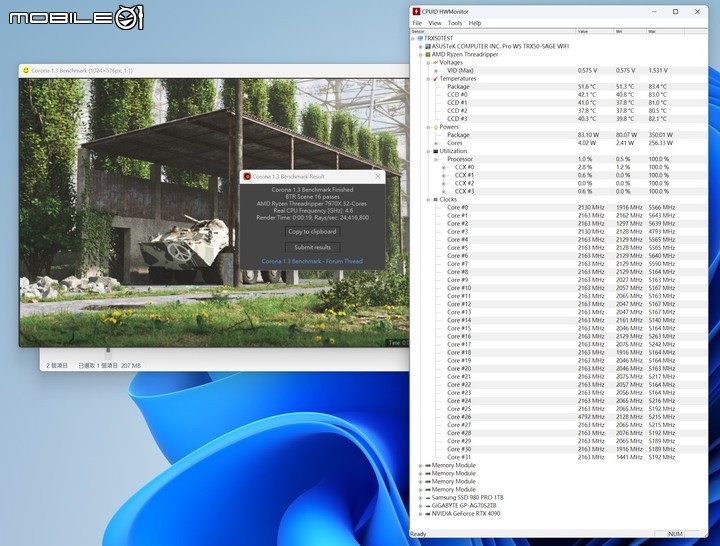Image resolution: width=720 pixels, height=546 pixels.
Task: Click the 4792 MHz value of Core #26
Action: tap(591, 417)
